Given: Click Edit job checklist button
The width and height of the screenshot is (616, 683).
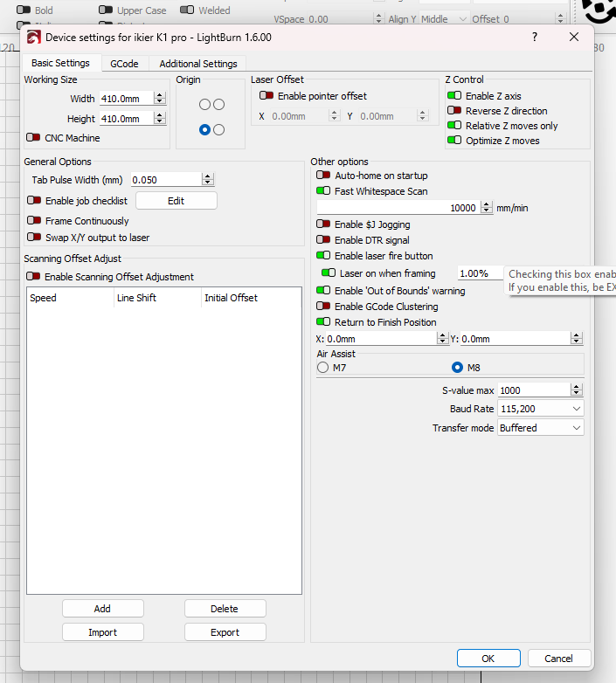Looking at the screenshot, I should coord(176,201).
